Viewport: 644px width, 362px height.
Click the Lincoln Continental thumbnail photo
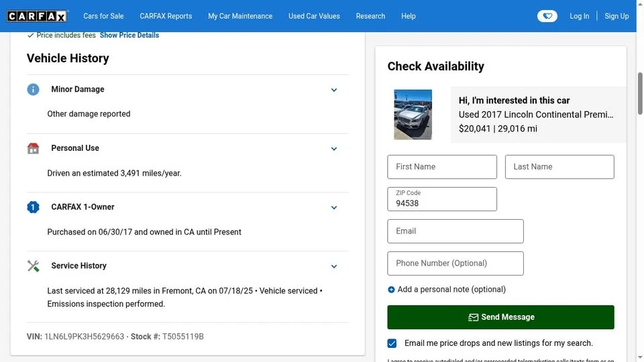[x=413, y=115]
